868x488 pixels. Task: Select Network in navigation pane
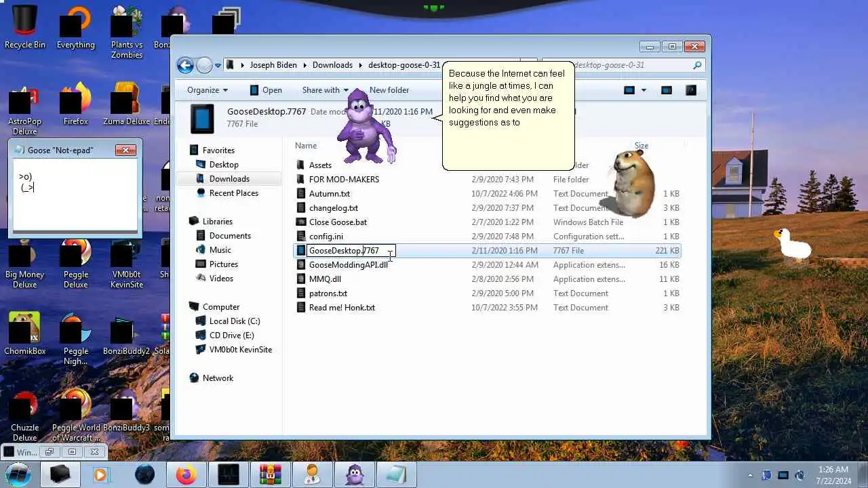pyautogui.click(x=218, y=378)
